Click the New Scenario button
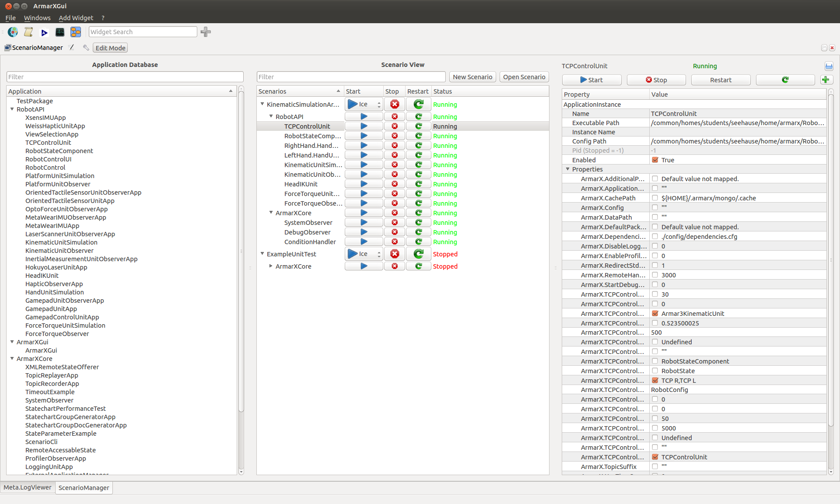The width and height of the screenshot is (840, 504). pos(472,77)
